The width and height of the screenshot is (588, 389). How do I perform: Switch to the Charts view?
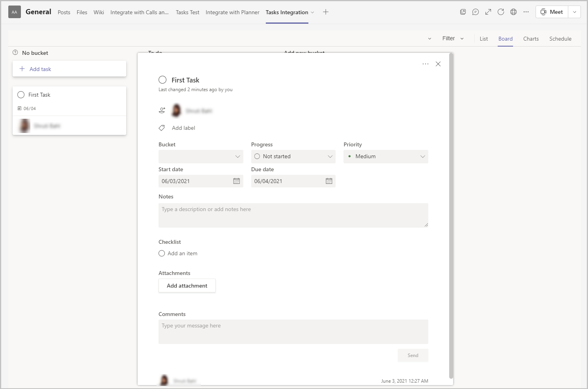click(531, 39)
